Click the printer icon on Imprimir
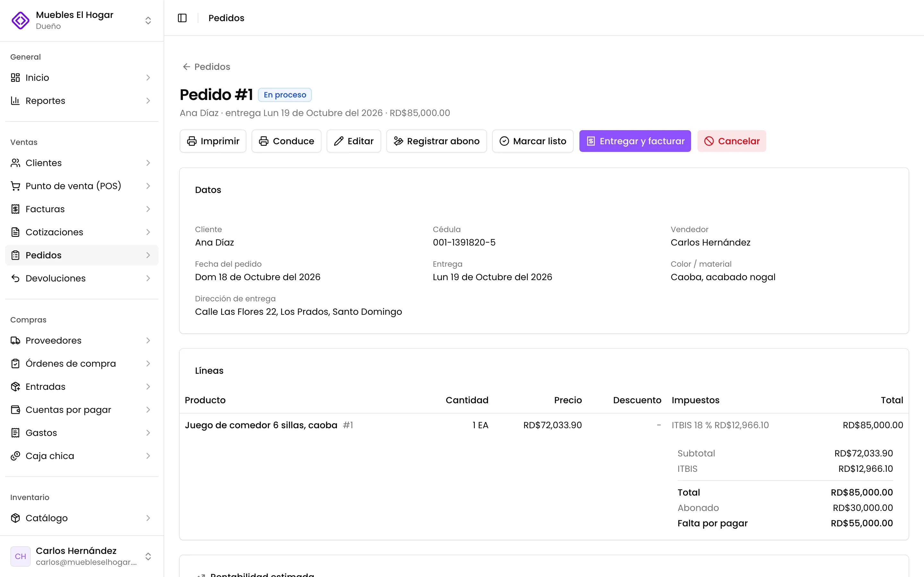Viewport: 924px width, 577px height. [x=192, y=141]
